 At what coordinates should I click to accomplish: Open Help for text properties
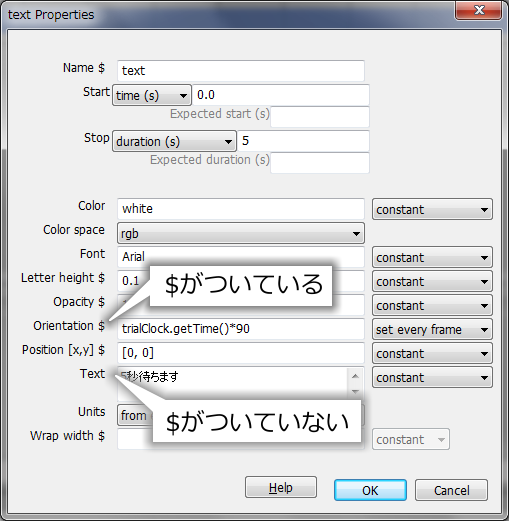click(281, 487)
